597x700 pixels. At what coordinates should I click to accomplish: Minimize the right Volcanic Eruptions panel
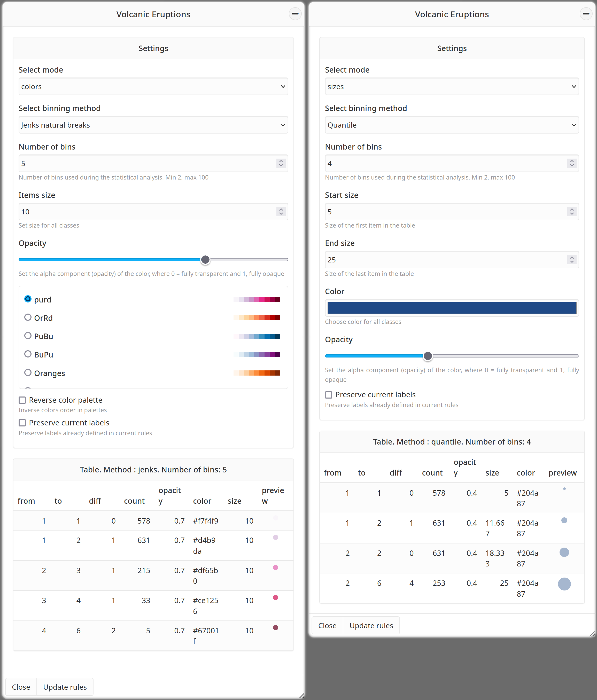tap(586, 14)
